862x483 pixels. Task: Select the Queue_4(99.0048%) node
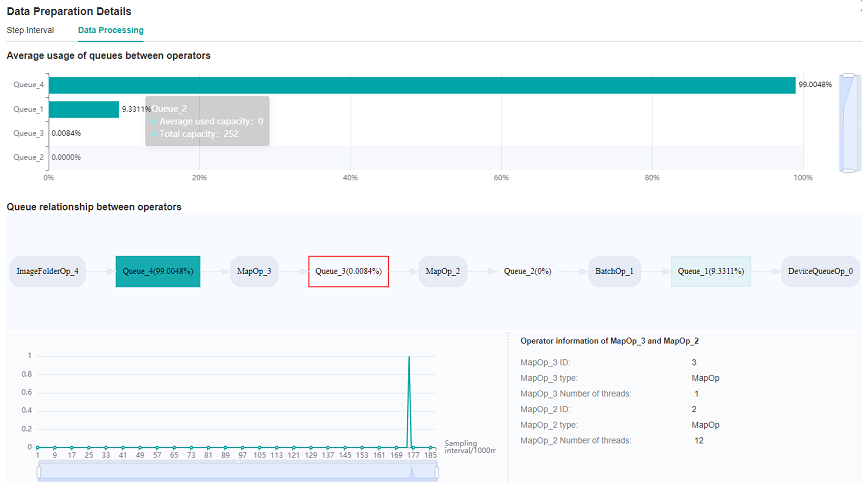pos(158,271)
